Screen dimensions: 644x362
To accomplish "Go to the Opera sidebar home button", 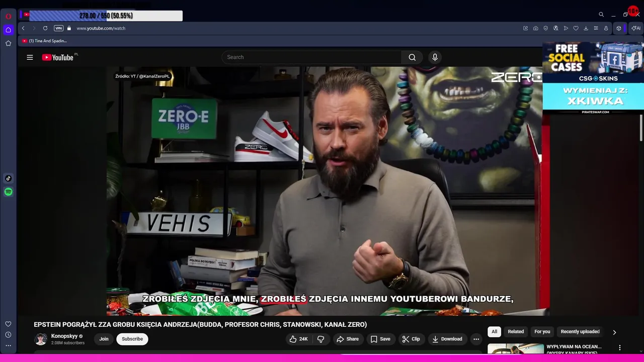I will coord(8,30).
